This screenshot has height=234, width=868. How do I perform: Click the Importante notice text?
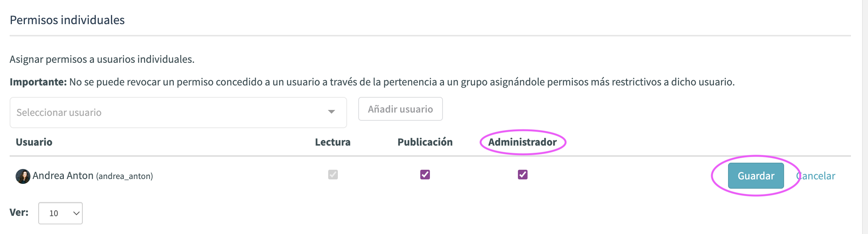click(372, 82)
